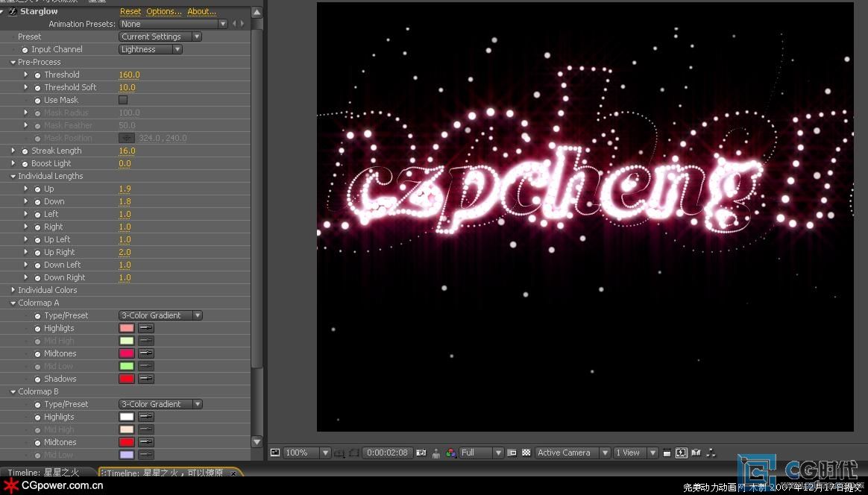
Task: Enable the Use Mask checkbox
Action: pos(123,100)
